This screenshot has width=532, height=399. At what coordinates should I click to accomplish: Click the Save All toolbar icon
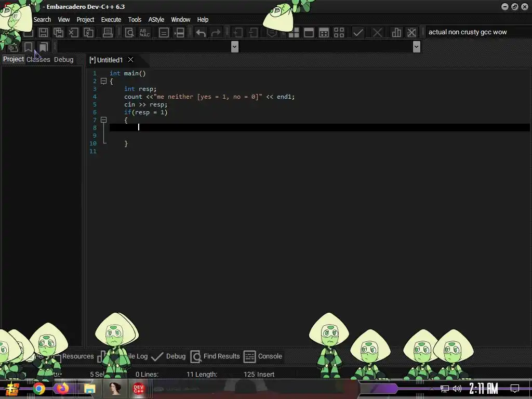tap(58, 33)
